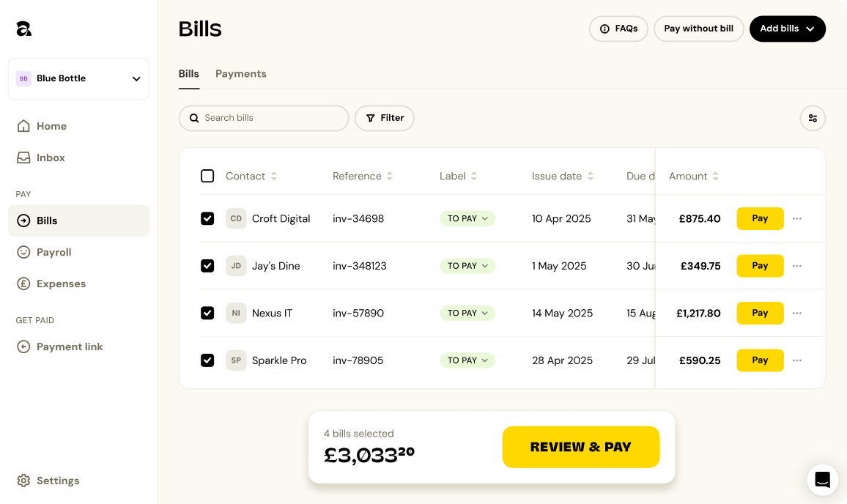
Task: Open the chat support widget icon
Action: [x=822, y=480]
